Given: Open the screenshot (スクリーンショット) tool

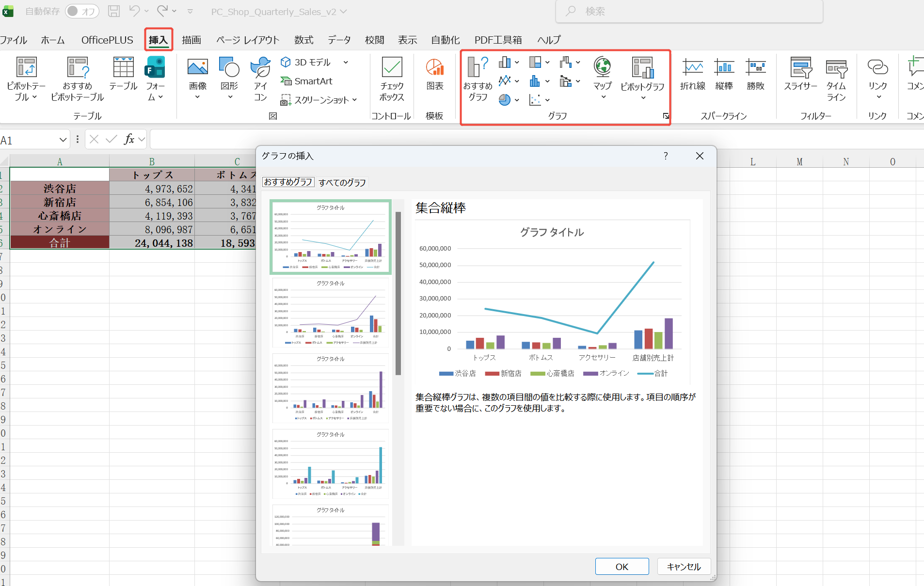Looking at the screenshot, I should 315,100.
